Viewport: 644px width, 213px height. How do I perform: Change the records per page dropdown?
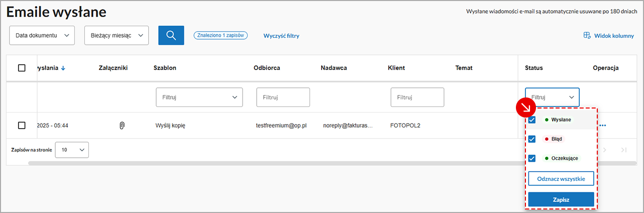(71, 150)
